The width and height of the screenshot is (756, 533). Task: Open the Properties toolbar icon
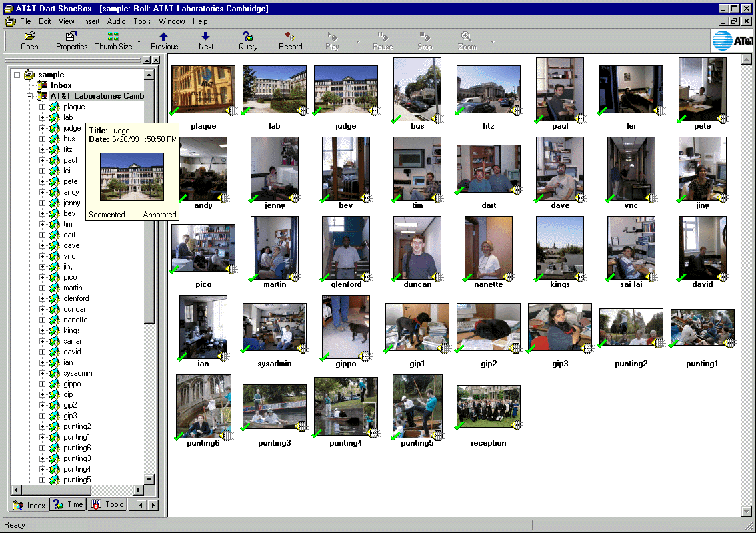(71, 36)
